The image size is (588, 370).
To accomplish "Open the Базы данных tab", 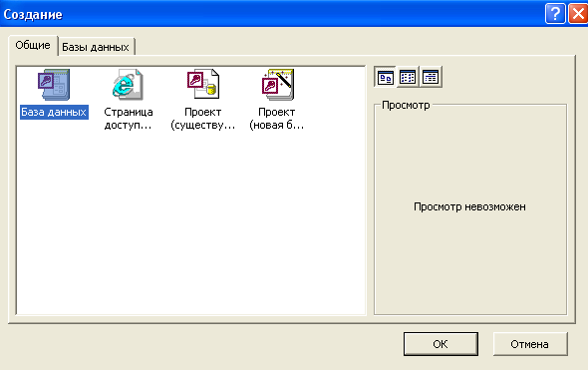I will [x=96, y=47].
